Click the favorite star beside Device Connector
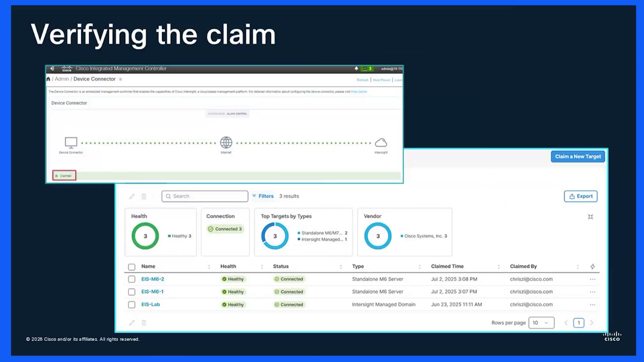Viewport: 644px width, 362px height. click(x=120, y=79)
